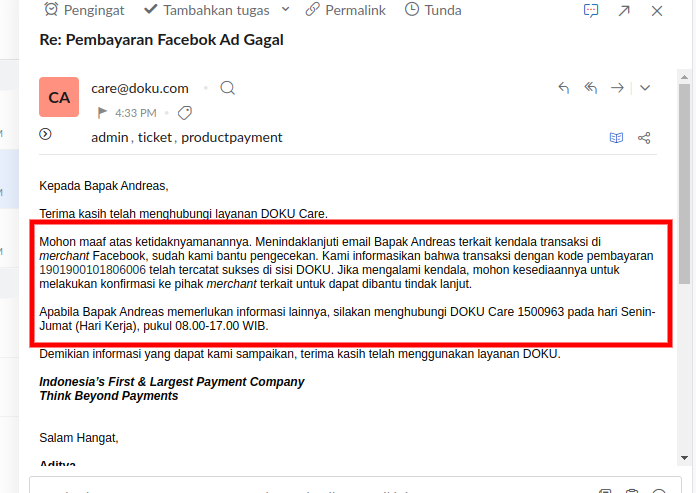
Task: Expand the Tambahkan tugas dropdown arrow
Action: coord(285,9)
